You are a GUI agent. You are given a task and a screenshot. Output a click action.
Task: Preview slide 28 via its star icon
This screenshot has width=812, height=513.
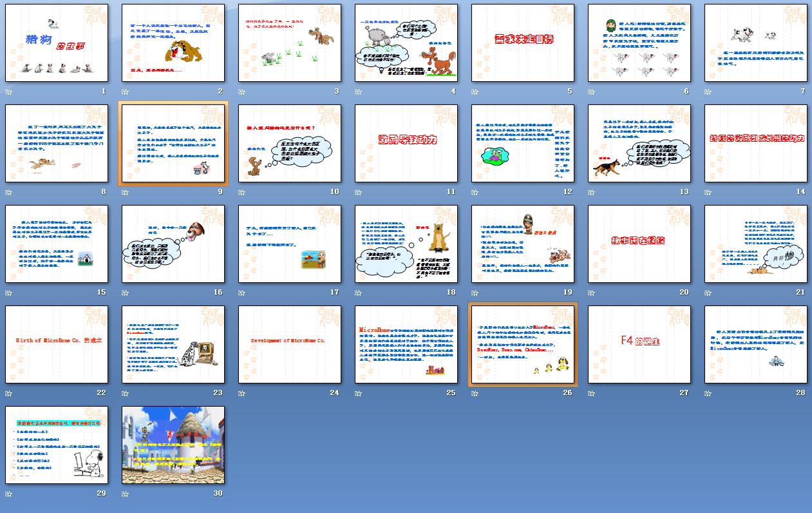coord(708,394)
